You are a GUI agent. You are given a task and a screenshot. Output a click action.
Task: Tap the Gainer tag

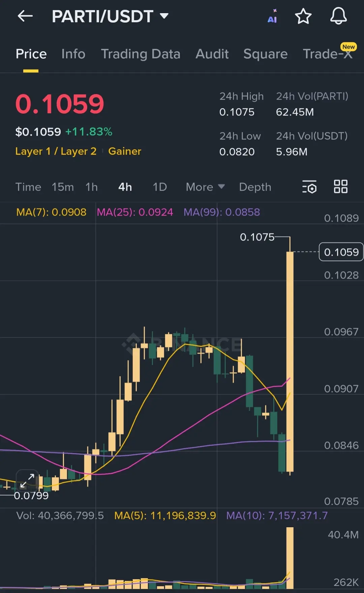click(125, 151)
